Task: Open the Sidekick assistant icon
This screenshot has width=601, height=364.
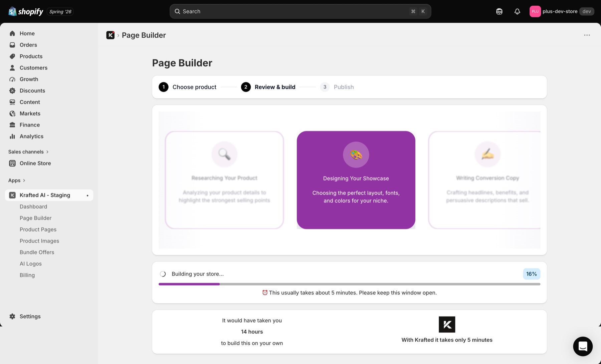Action: click(x=499, y=11)
